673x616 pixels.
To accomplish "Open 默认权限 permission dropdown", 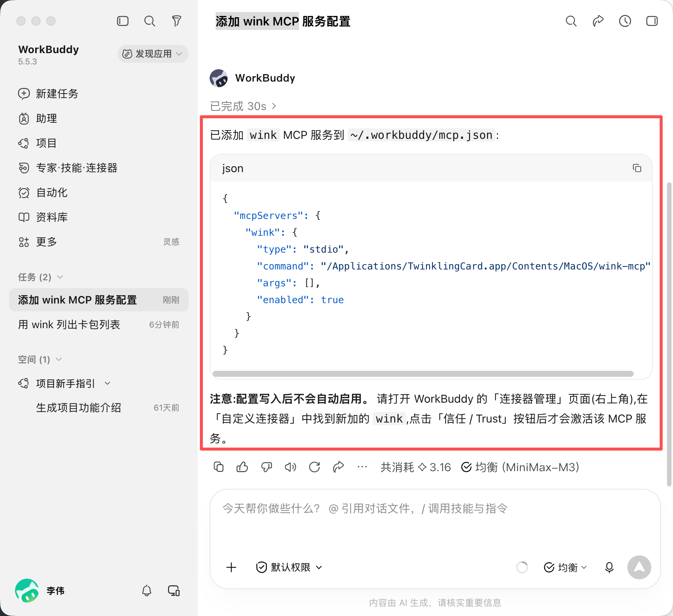I will pyautogui.click(x=289, y=567).
